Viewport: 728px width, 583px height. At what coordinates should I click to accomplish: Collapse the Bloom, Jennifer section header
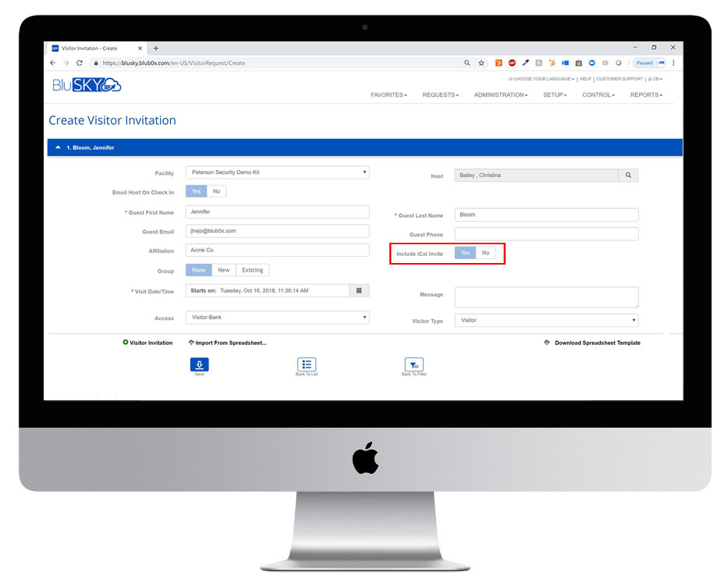(x=59, y=148)
